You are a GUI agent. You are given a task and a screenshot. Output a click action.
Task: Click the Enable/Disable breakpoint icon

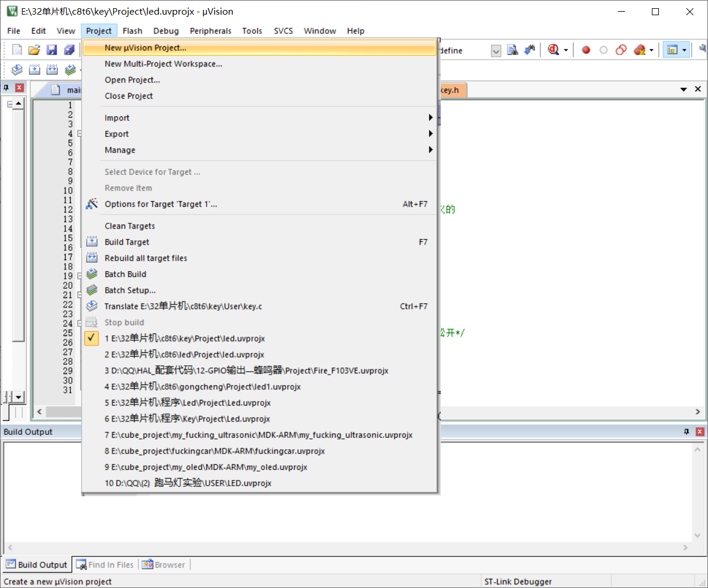603,50
